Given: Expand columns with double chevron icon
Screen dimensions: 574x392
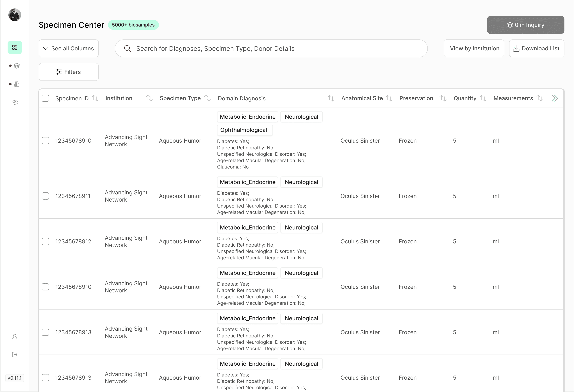Looking at the screenshot, I should click(555, 98).
